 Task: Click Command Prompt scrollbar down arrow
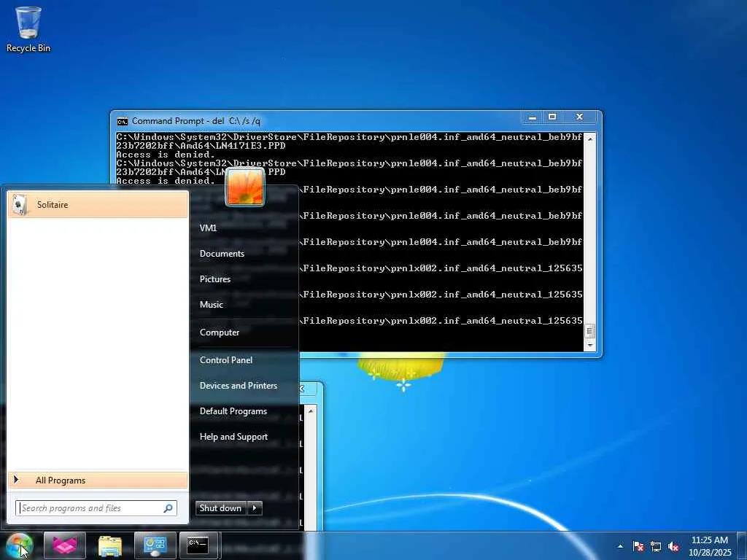click(589, 345)
